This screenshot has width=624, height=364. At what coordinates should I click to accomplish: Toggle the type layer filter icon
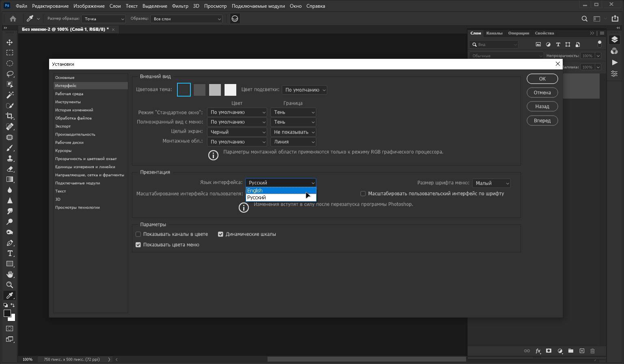coord(558,44)
